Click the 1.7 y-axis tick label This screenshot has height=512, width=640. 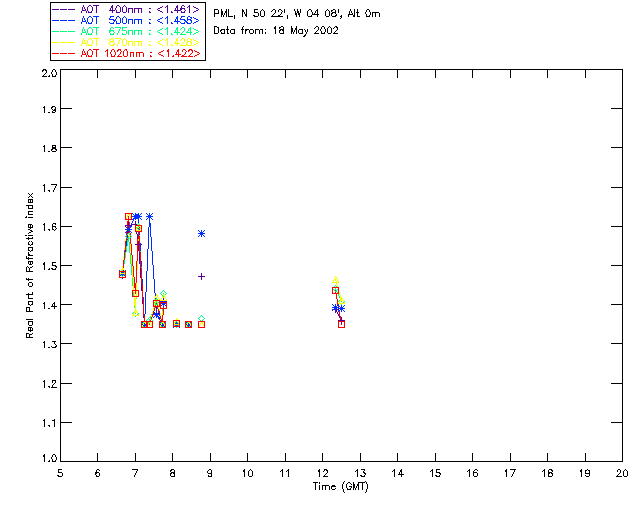coord(49,188)
